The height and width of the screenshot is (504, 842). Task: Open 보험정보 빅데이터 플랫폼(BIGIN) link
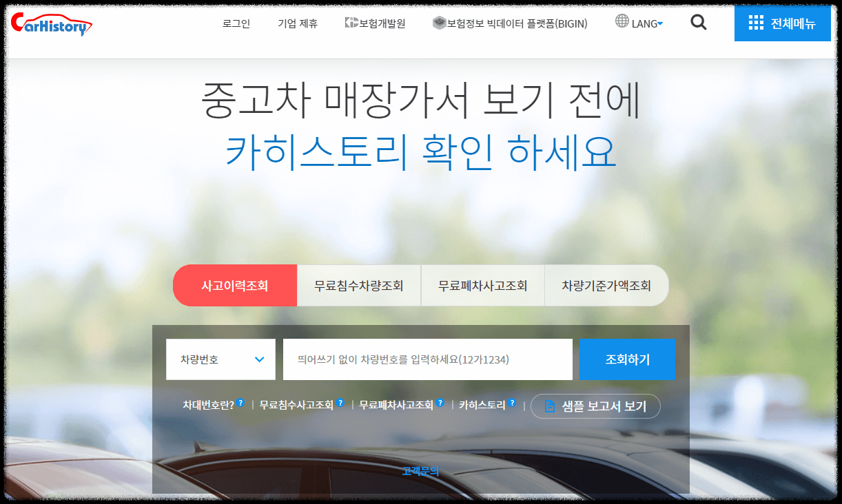pyautogui.click(x=511, y=23)
